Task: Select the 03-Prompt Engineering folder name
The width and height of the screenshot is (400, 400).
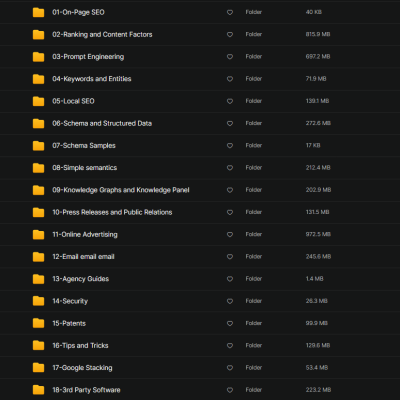Action: [x=88, y=57]
